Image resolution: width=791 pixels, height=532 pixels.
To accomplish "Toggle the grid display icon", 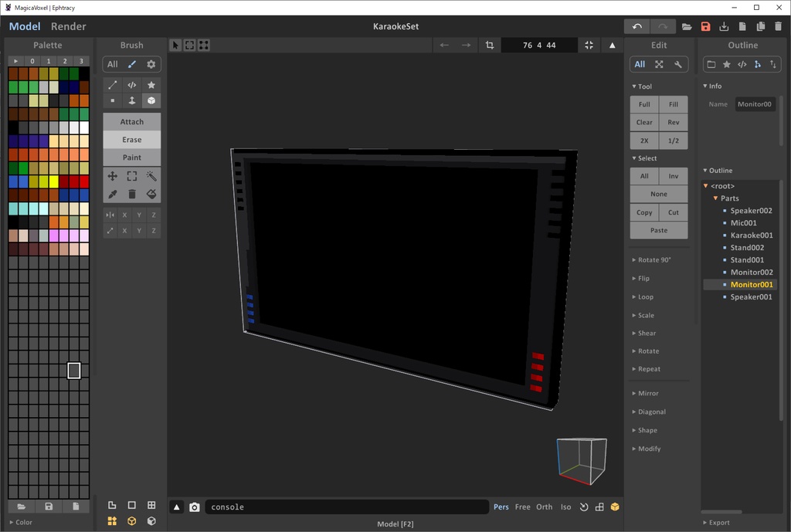I will tap(151, 505).
